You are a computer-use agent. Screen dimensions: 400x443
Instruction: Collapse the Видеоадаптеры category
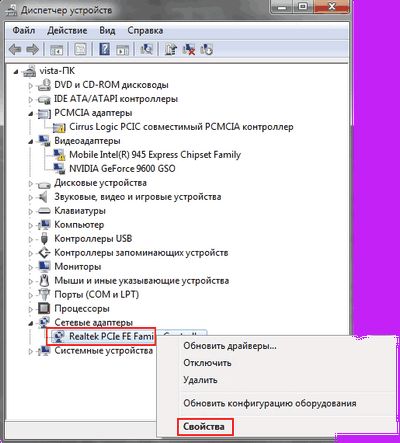31,142
